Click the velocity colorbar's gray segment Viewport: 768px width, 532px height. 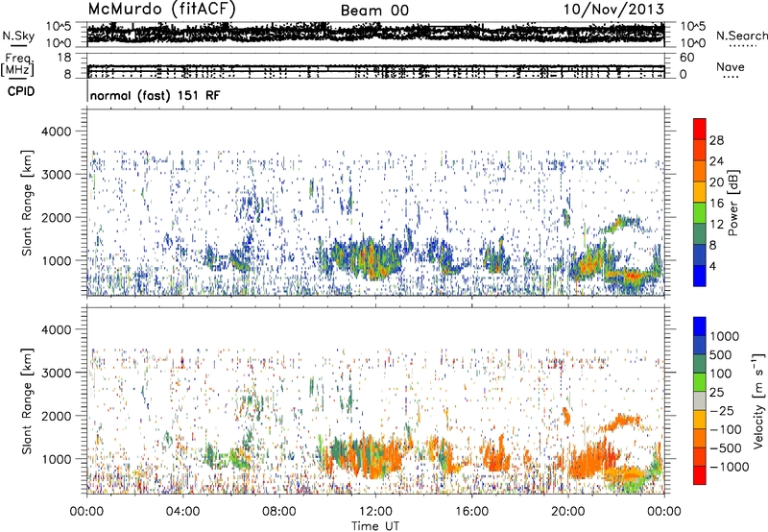coord(700,401)
